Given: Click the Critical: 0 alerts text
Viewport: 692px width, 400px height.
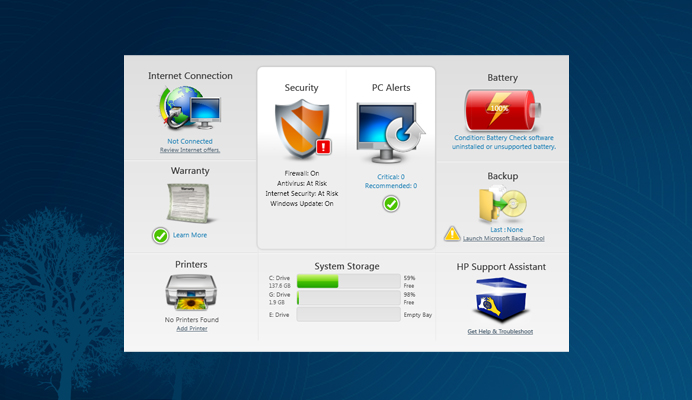Looking at the screenshot, I should click(x=390, y=177).
